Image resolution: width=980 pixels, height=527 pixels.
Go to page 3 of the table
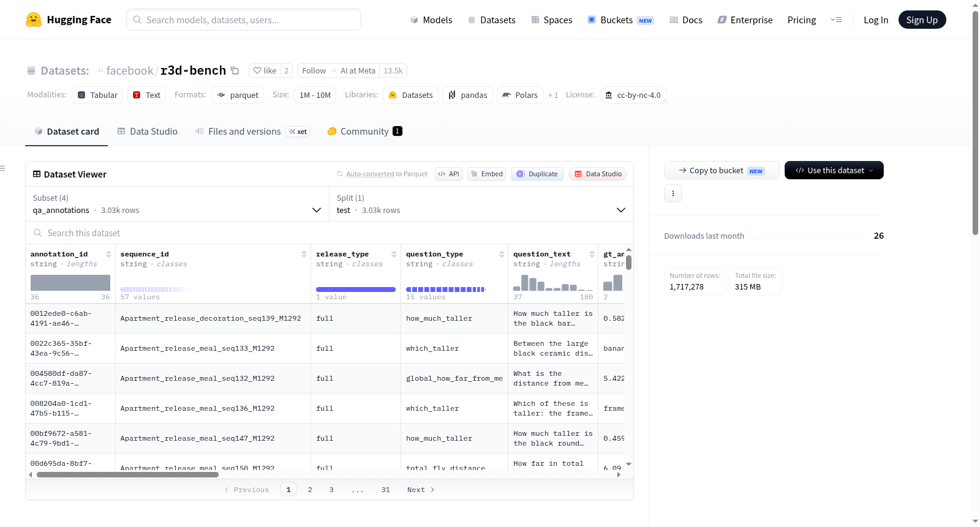tap(331, 490)
